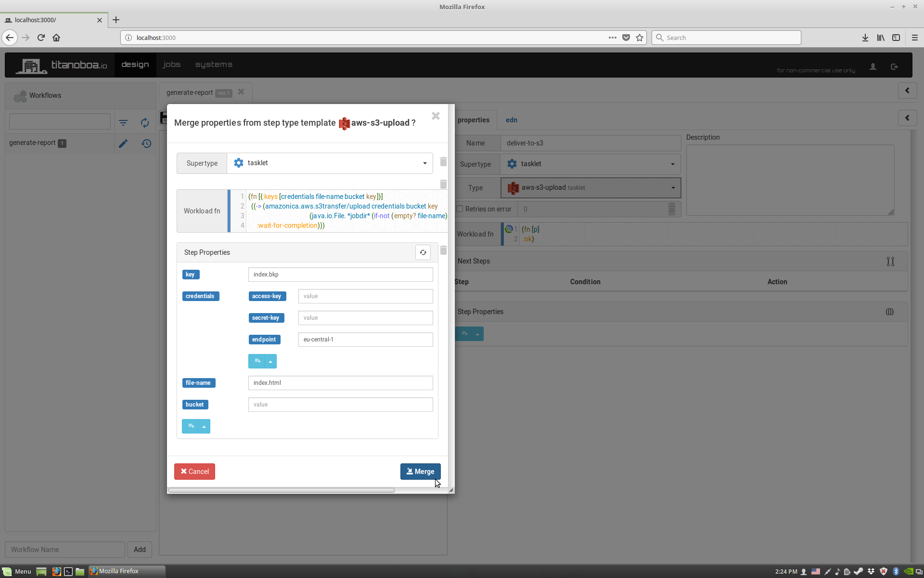Delete Workload fn via trash icon
The width and height of the screenshot is (924, 578).
(443, 184)
